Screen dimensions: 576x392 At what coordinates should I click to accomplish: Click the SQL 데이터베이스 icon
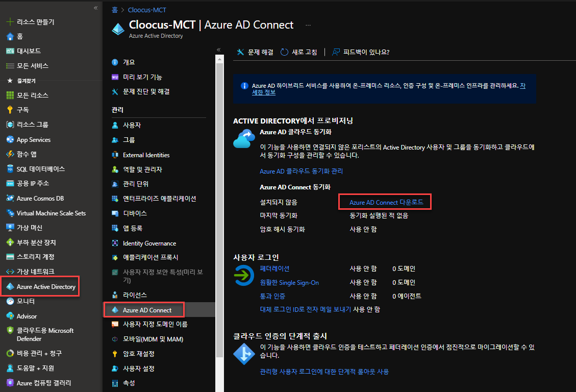pyautogui.click(x=10, y=168)
